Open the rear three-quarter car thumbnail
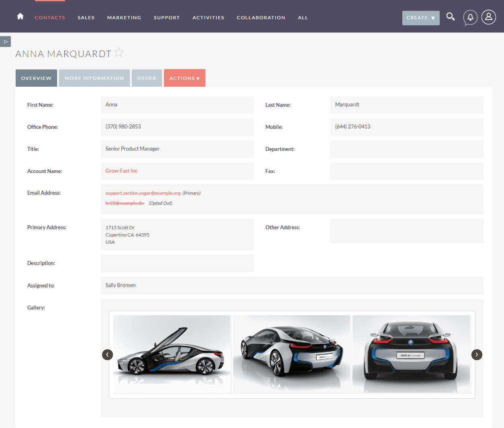 (291, 354)
